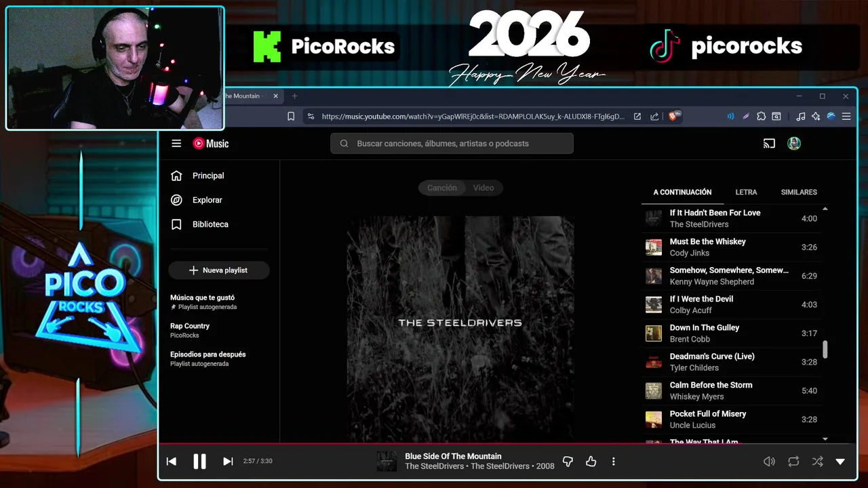Viewport: 868px width, 488px height.
Task: Play Must Be the Whiskey from queue
Action: coord(731,247)
